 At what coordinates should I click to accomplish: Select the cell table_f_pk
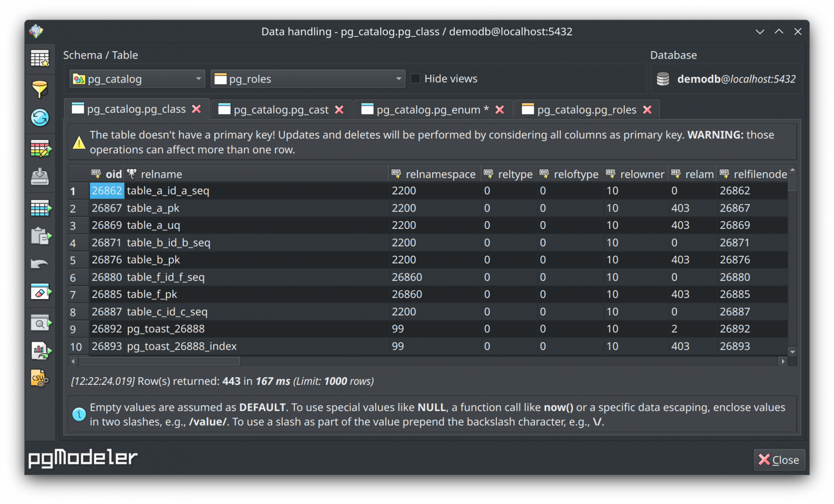(x=256, y=294)
